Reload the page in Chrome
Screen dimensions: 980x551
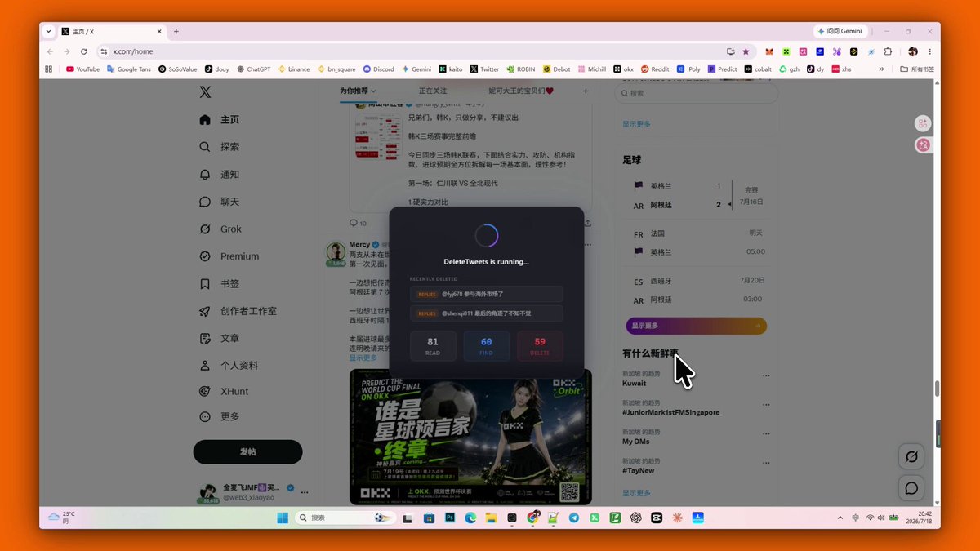coord(83,51)
